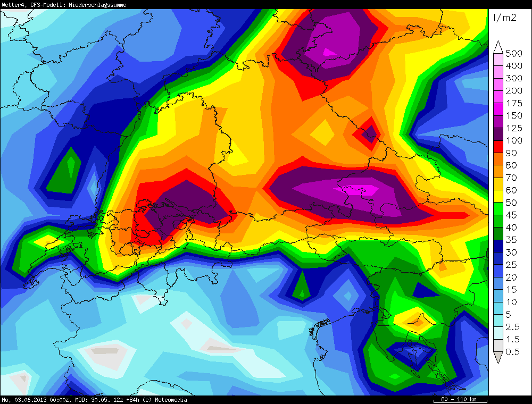Select the yellow legend band between 50 and 60
This screenshot has height=404, width=532.
(498, 197)
